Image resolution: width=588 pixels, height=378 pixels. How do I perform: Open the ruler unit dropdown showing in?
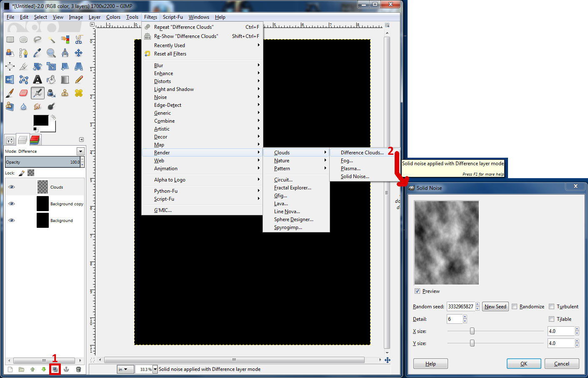pos(125,369)
